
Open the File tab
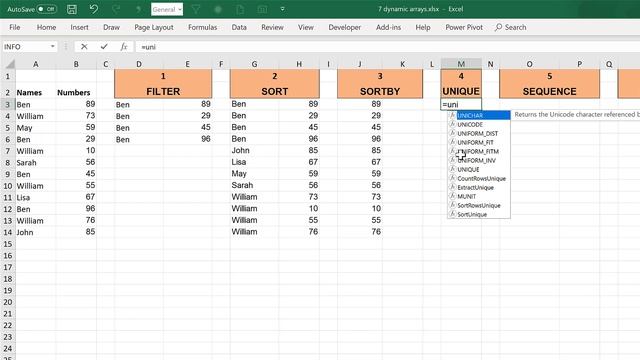tap(15, 27)
